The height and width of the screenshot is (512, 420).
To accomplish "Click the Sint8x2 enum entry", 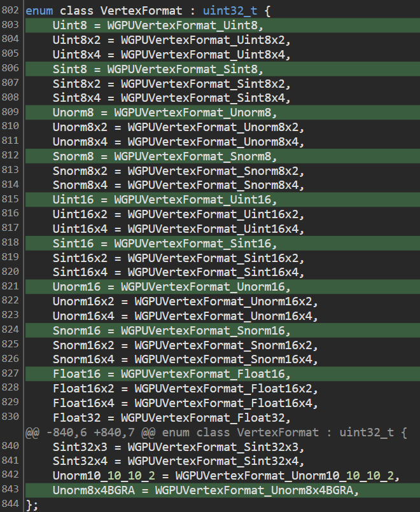I will pyautogui.click(x=171, y=83).
